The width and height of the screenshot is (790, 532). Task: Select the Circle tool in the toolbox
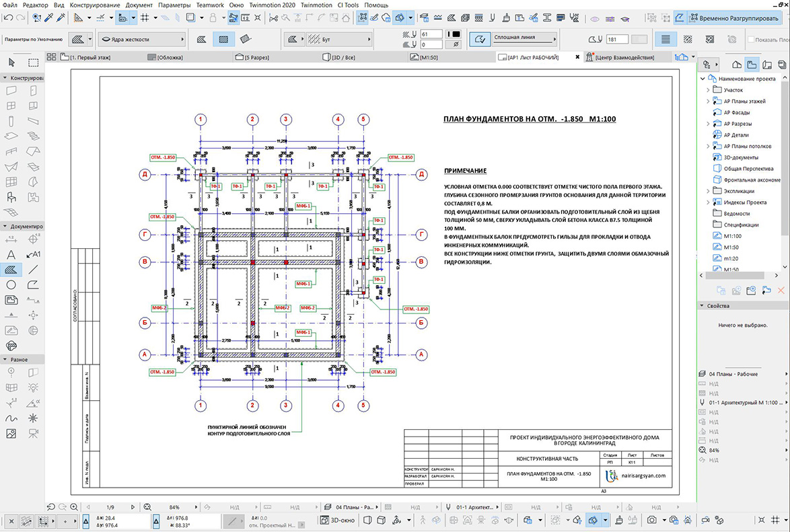[x=11, y=285]
